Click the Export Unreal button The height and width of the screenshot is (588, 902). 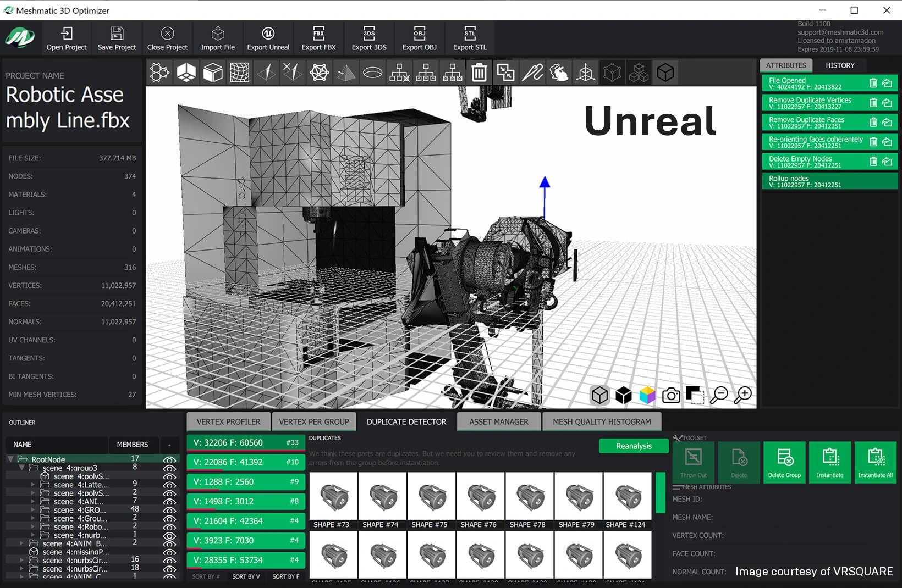268,38
